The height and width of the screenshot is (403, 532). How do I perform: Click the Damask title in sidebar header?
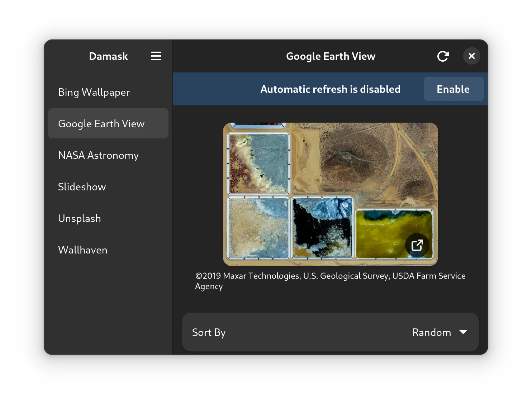pos(108,56)
